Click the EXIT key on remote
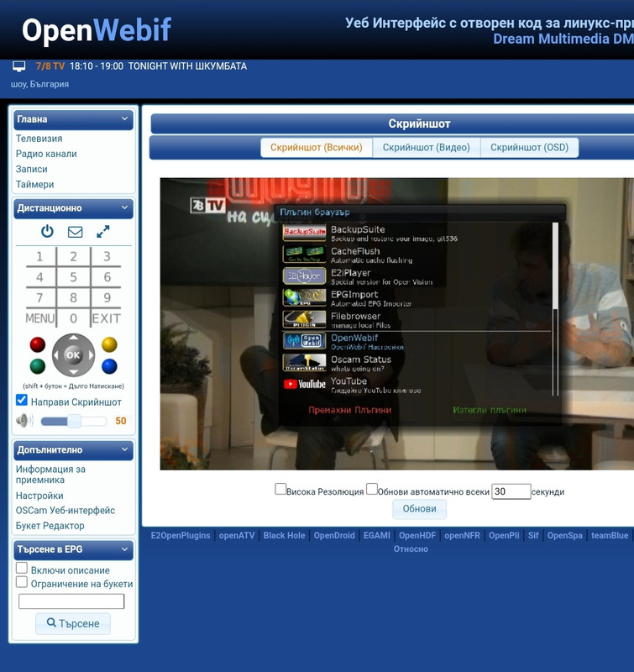Viewport: 634px width, 672px height. coord(107,318)
